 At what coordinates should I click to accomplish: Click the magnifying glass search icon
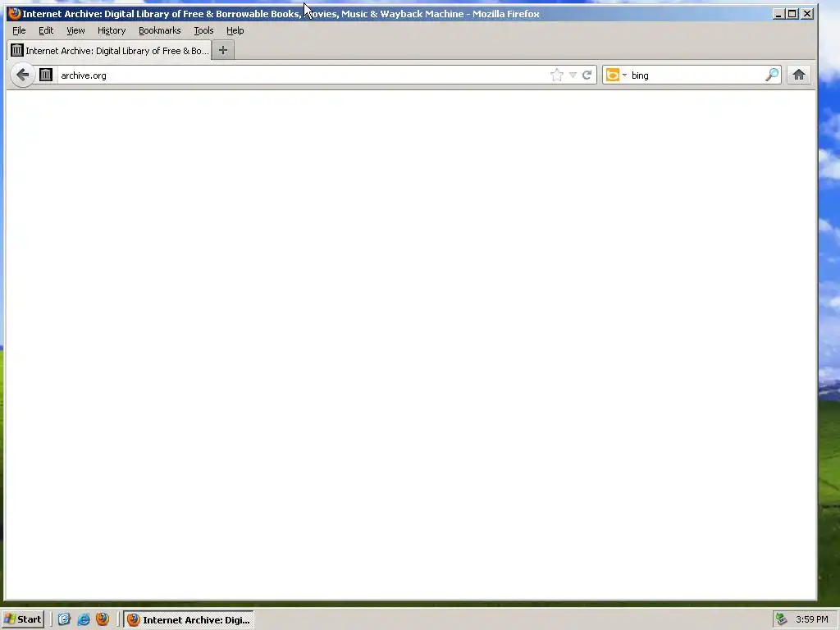tap(771, 75)
